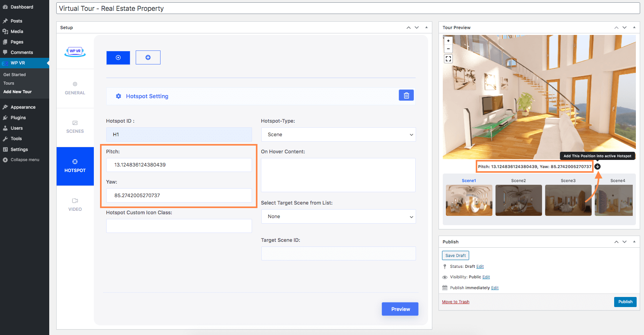Viewport: 644px width, 335px height.
Task: Toggle fullscreen in tour preview
Action: pyautogui.click(x=448, y=59)
